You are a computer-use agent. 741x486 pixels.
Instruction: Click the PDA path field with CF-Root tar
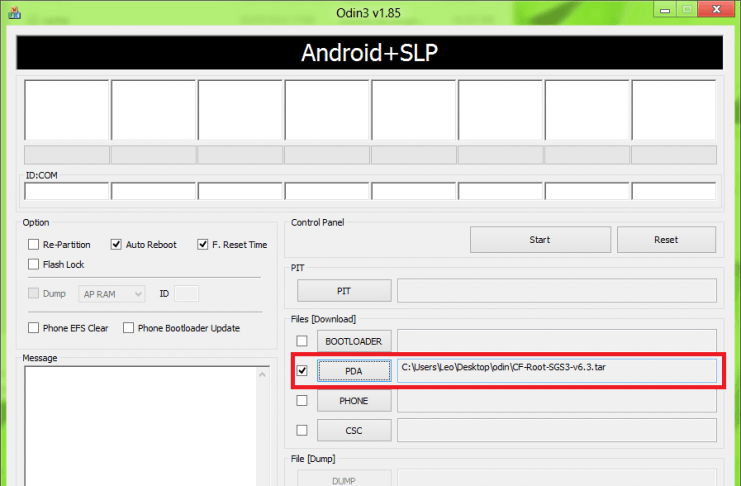(557, 371)
